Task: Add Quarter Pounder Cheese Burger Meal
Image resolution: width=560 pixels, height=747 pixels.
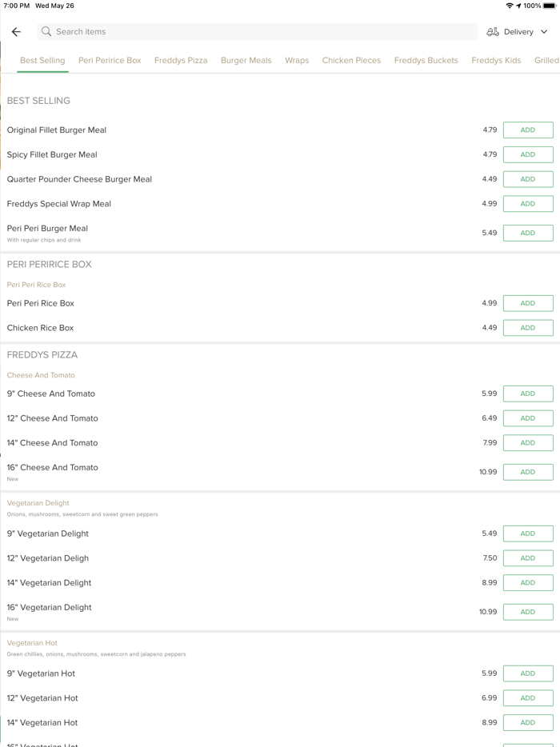Action: pyautogui.click(x=528, y=179)
